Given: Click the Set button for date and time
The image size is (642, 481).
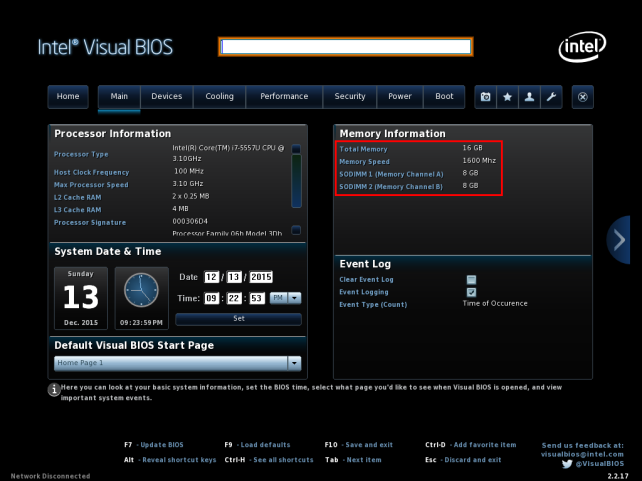Looking at the screenshot, I should click(x=238, y=319).
